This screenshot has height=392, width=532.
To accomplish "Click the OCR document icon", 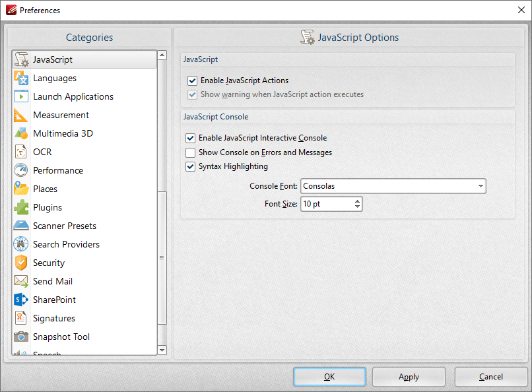I will click(x=20, y=152).
